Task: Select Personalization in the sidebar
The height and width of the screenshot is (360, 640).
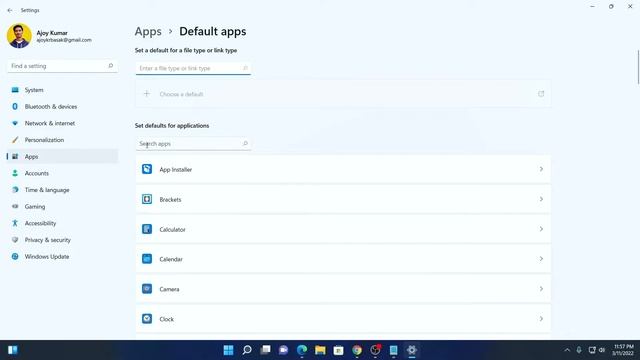Action: click(62, 140)
